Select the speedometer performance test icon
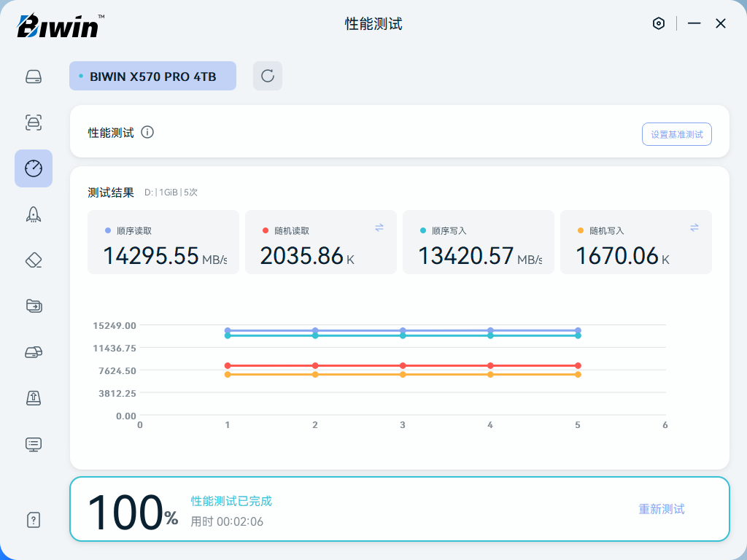Image resolution: width=747 pixels, height=560 pixels. click(34, 168)
